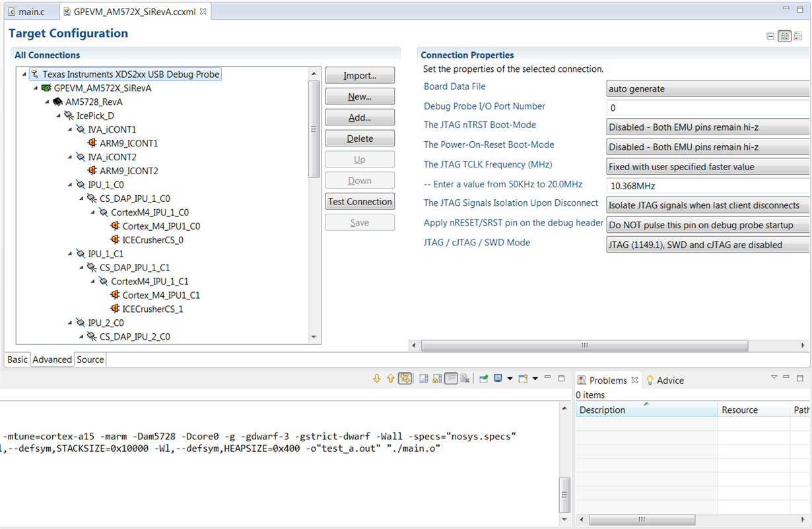The width and height of the screenshot is (812, 529).
Task: Click the Problems tab warning icon
Action: click(x=582, y=381)
